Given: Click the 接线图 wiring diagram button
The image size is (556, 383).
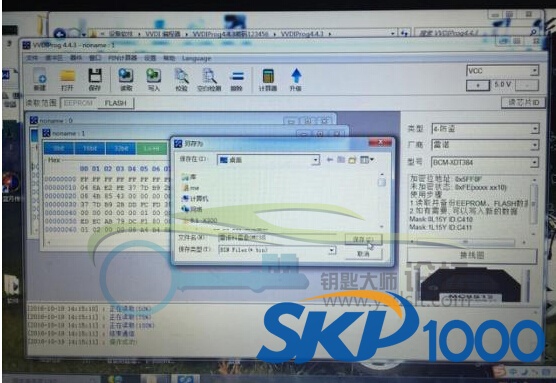Looking at the screenshot, I should point(472,255).
